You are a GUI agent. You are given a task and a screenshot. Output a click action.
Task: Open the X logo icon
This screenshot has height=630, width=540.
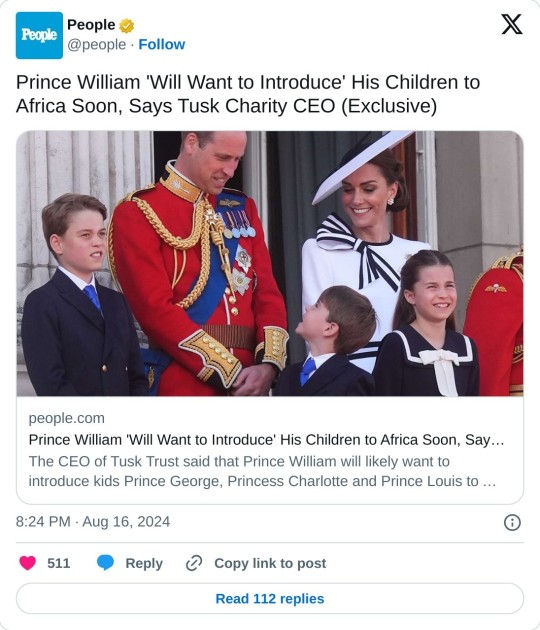[x=511, y=25]
